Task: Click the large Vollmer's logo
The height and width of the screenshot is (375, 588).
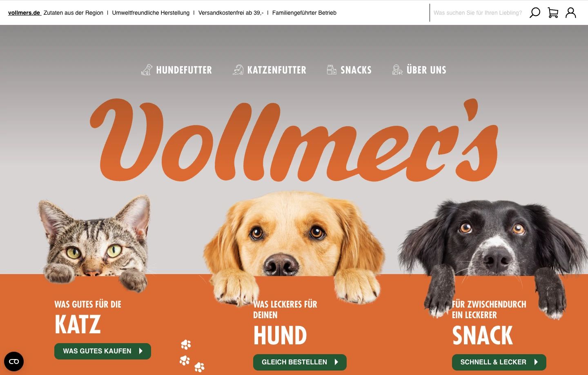Action: pyautogui.click(x=294, y=140)
